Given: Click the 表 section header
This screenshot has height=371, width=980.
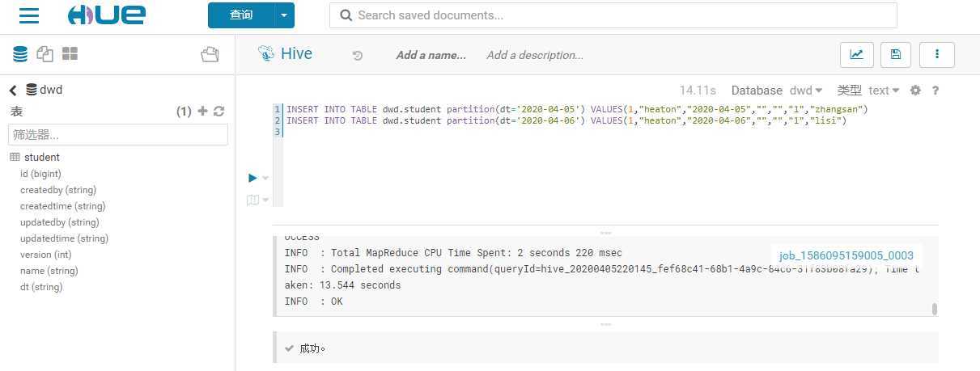Looking at the screenshot, I should [x=17, y=112].
